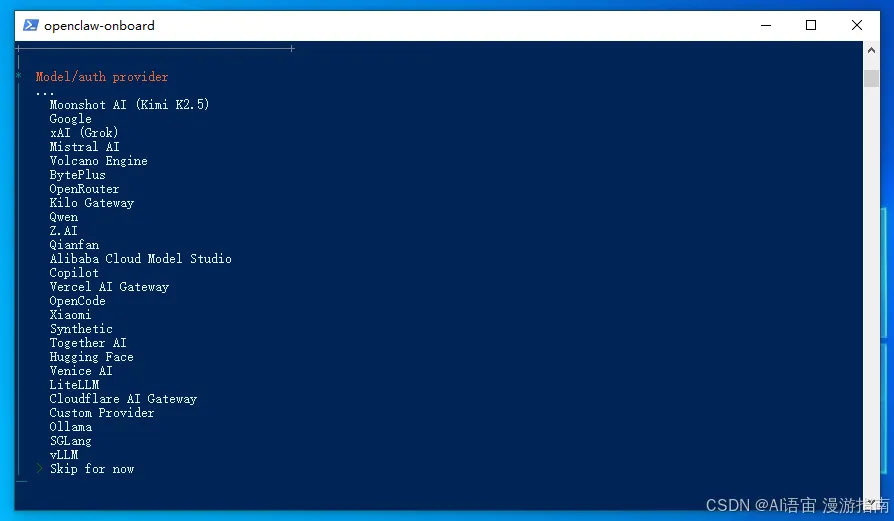Pick Xiaomi from the list
This screenshot has width=894, height=521.
pyautogui.click(x=70, y=315)
